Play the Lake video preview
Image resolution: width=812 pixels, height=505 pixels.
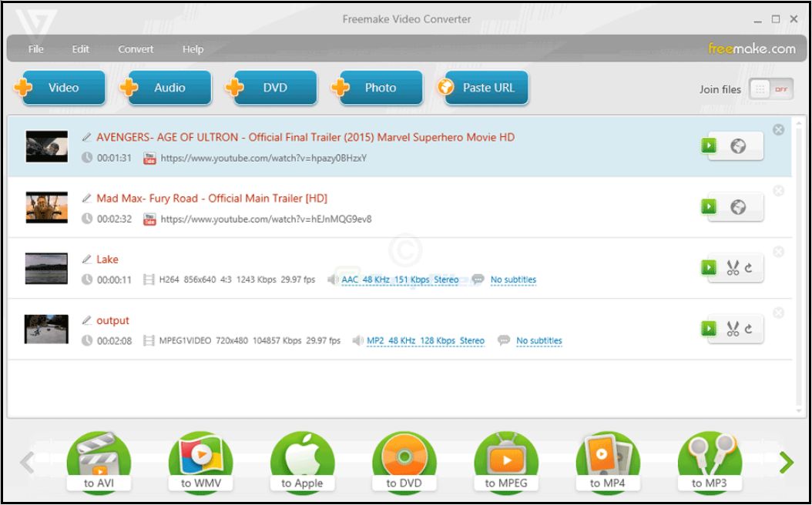(709, 268)
